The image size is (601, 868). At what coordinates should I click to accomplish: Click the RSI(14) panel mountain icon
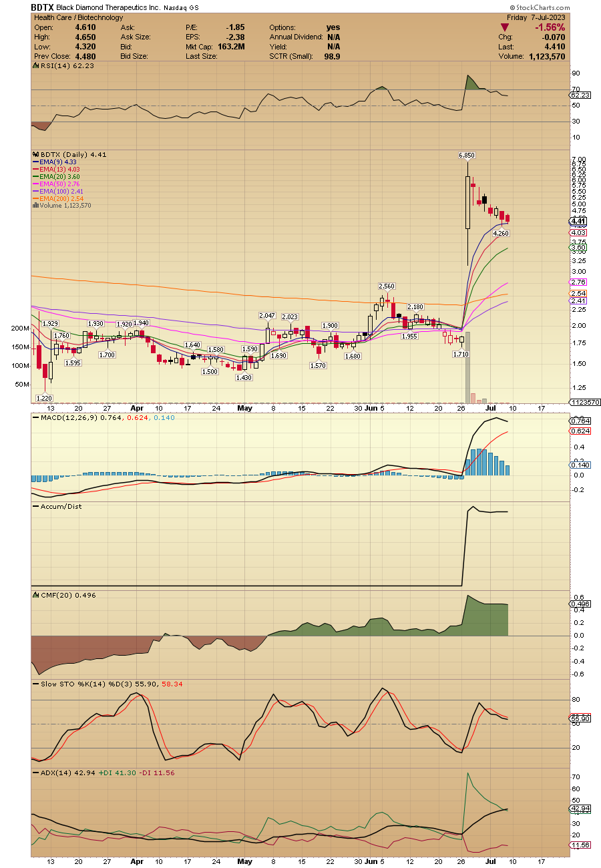coord(35,66)
